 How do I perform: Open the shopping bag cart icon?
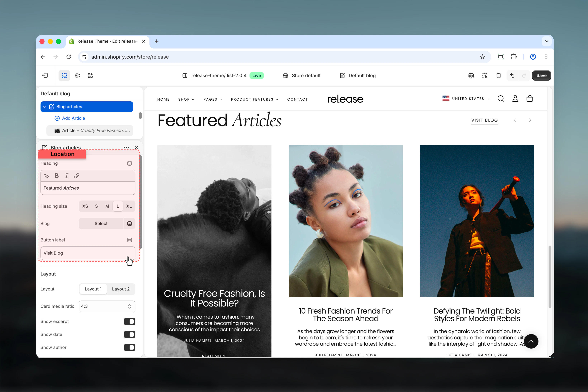click(x=530, y=99)
